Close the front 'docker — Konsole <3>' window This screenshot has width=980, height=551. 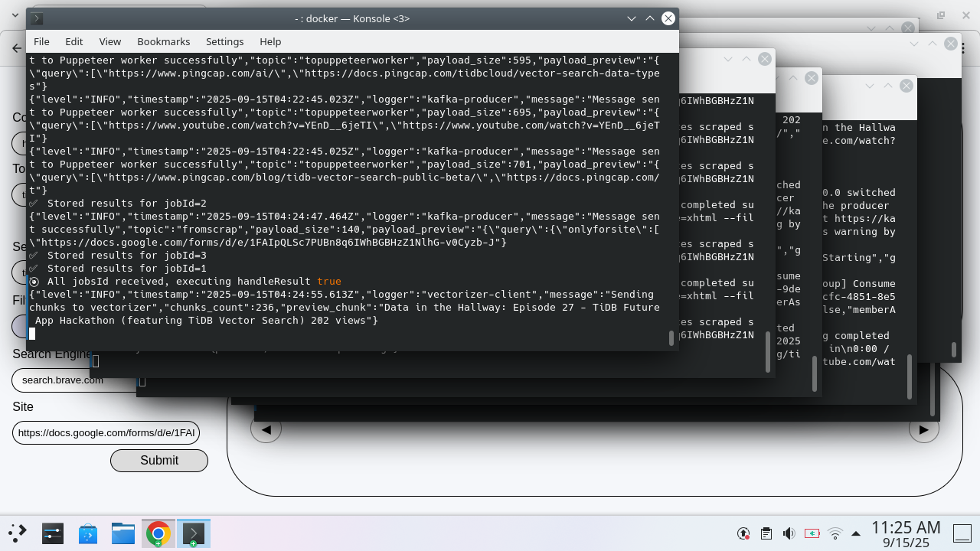point(668,18)
